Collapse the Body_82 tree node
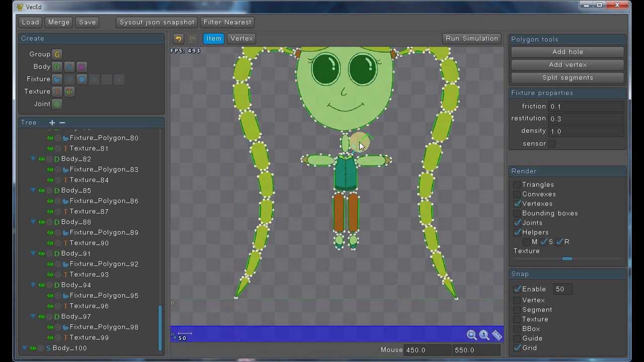The image size is (644, 362). tap(33, 159)
